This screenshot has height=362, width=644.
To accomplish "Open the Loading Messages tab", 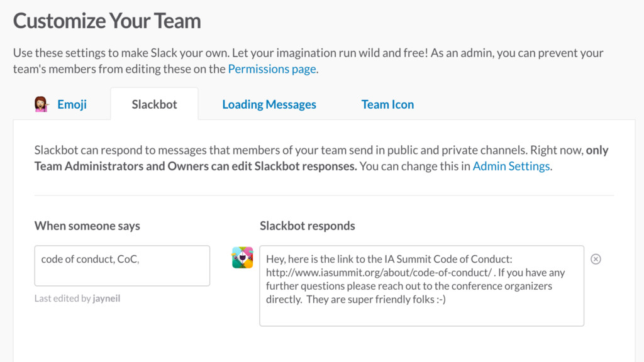I will click(269, 104).
